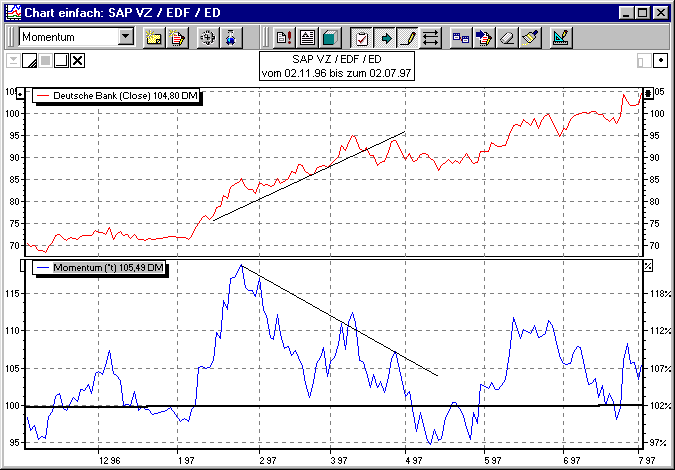Click the chart-with-ruler icon at toolbar end
Screen dimensions: 675x470
coord(561,38)
